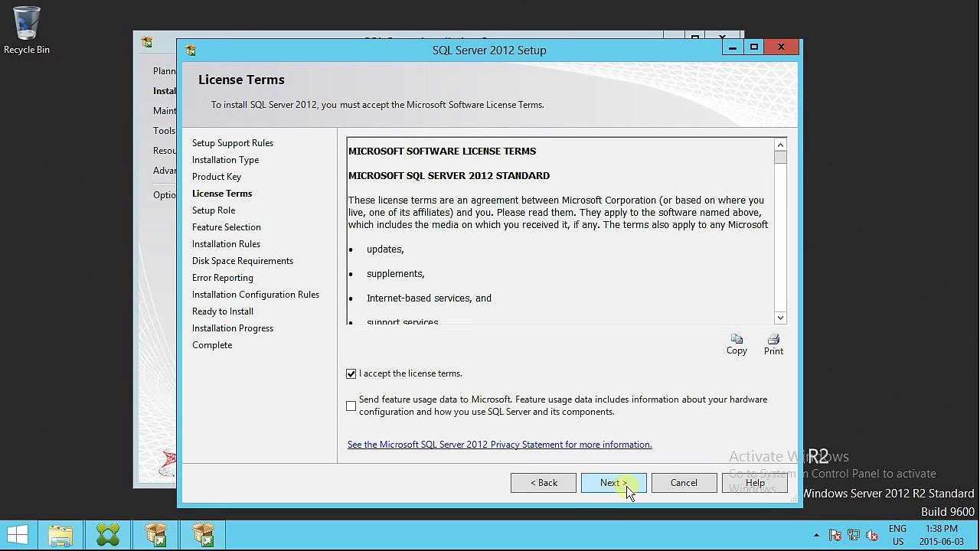Click the background Installation Center window icon
Screen dimensions: 980x551
click(146, 42)
